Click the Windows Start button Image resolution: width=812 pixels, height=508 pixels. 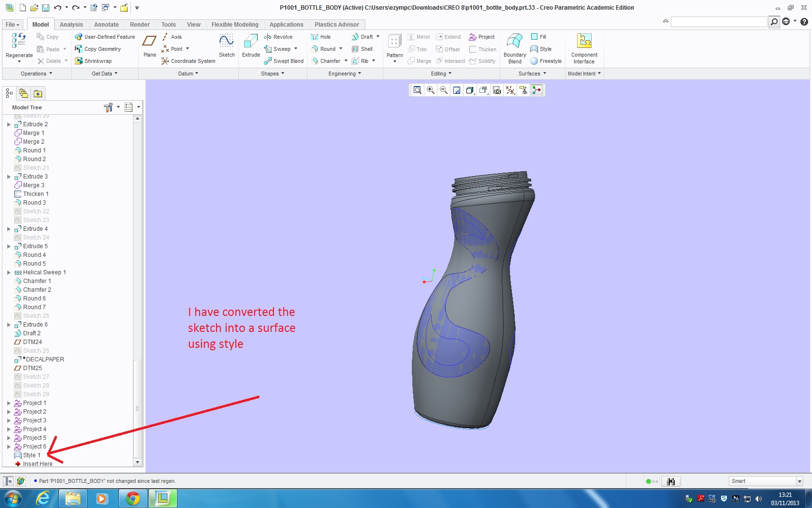tap(13, 498)
